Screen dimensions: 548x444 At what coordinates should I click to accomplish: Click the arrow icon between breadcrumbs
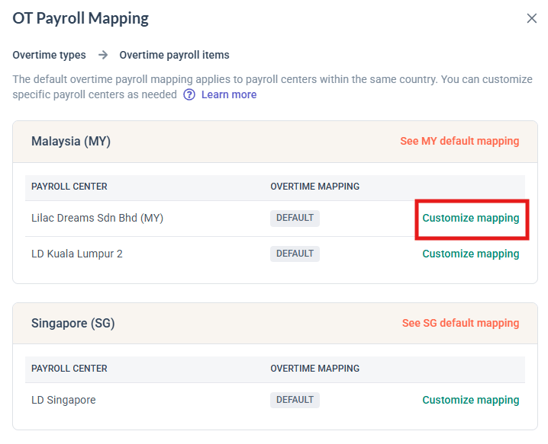pos(103,55)
